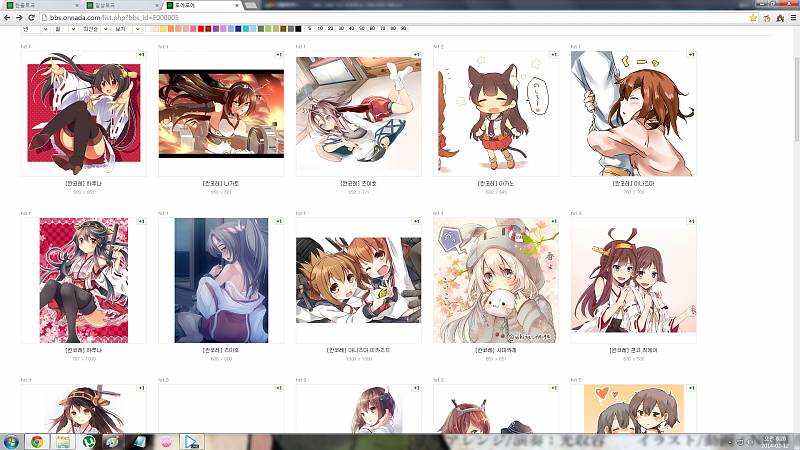The width and height of the screenshot is (800, 450).
Task: Open Chrome from the Windows taskbar
Action: pyautogui.click(x=36, y=441)
